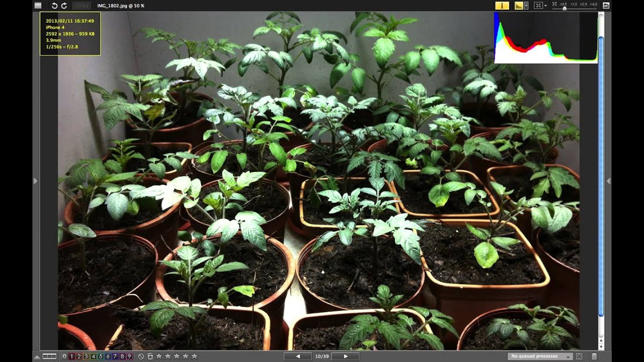This screenshot has width=644, height=362.
Task: Open histogram options dropdown arrow
Action: pos(526,6)
